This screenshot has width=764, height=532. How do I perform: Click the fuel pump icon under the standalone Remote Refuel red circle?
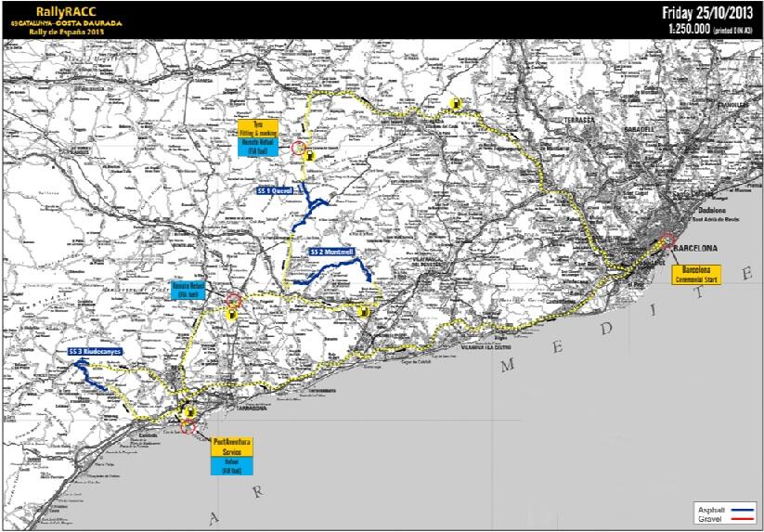point(232,315)
